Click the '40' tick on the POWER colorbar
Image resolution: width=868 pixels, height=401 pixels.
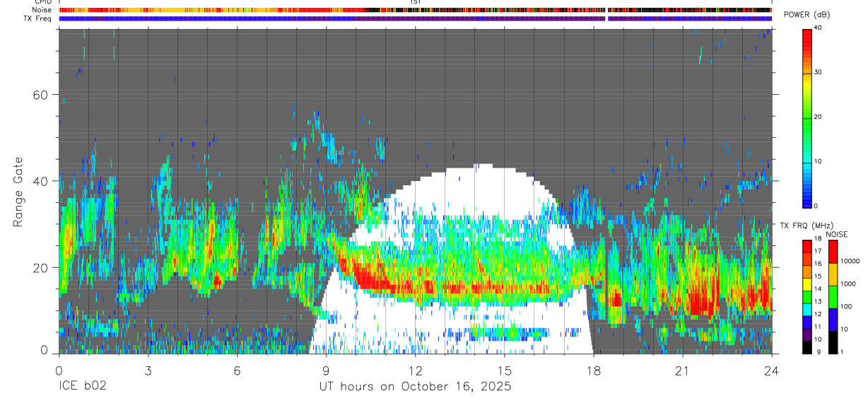click(x=818, y=28)
